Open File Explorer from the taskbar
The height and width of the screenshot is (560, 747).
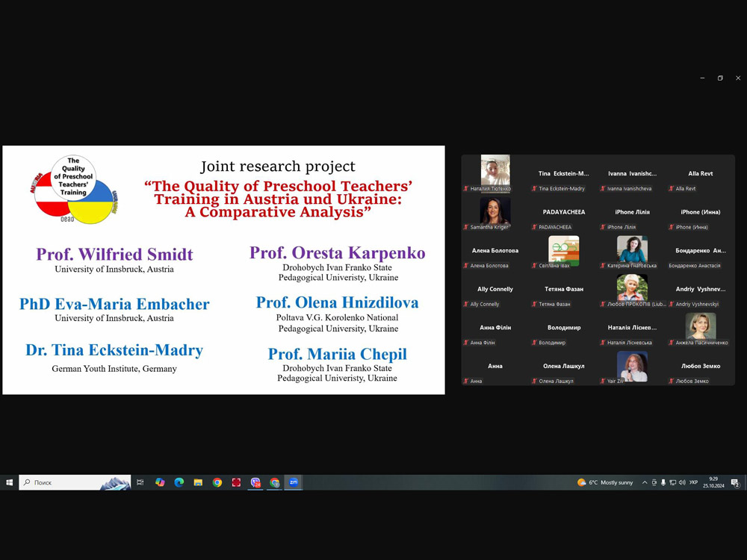click(x=198, y=482)
